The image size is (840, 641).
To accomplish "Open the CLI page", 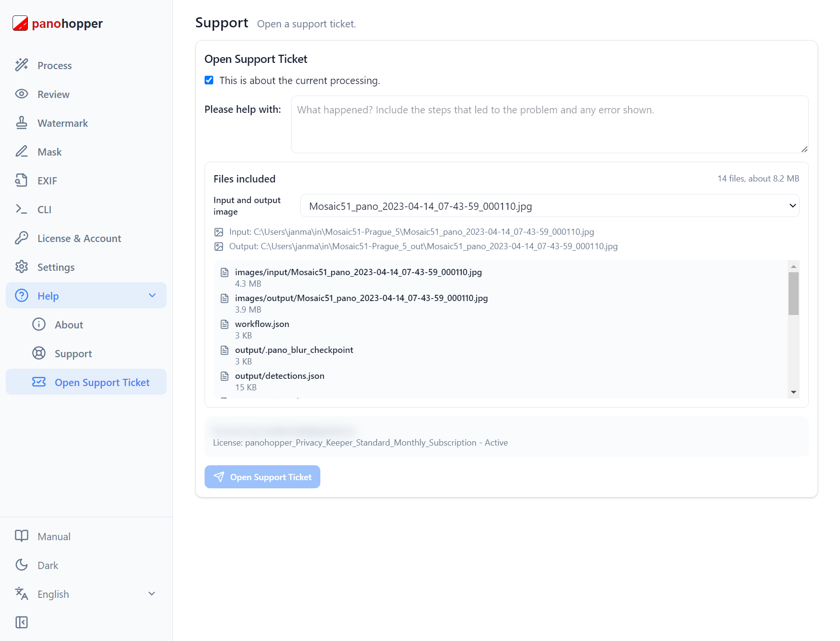I will tap(86, 209).
